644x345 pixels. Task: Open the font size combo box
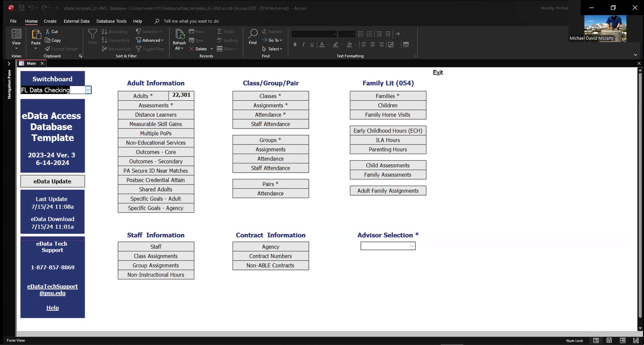point(347,34)
